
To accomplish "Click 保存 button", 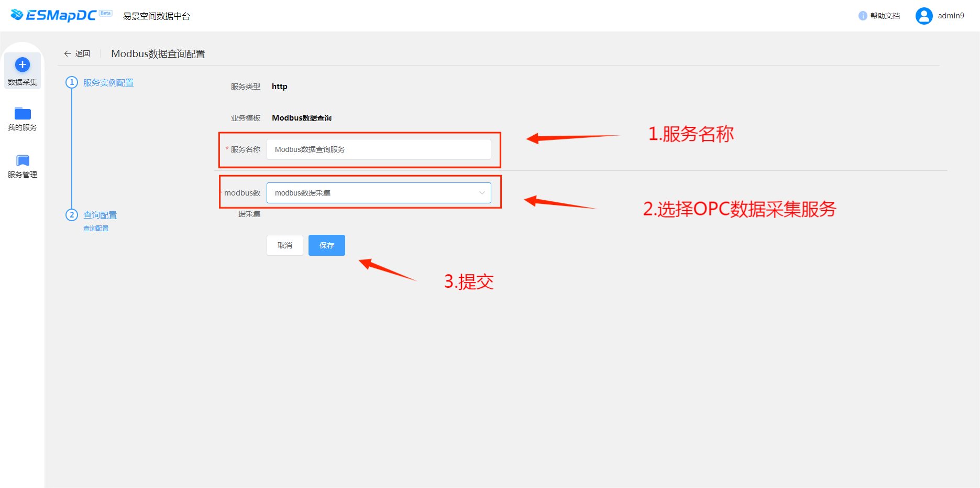I will (327, 245).
